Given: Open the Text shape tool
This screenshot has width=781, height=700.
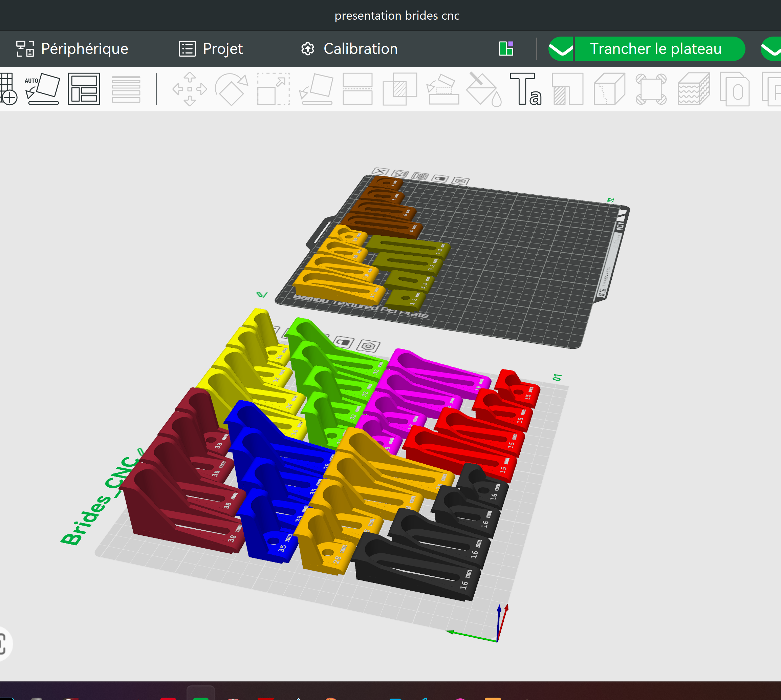Looking at the screenshot, I should click(526, 89).
